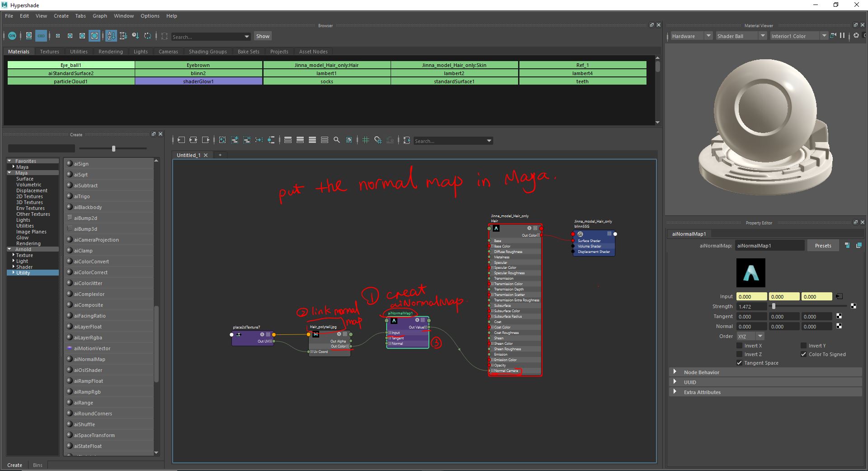Click the node editor search field
868x471 pixels.
click(449, 141)
